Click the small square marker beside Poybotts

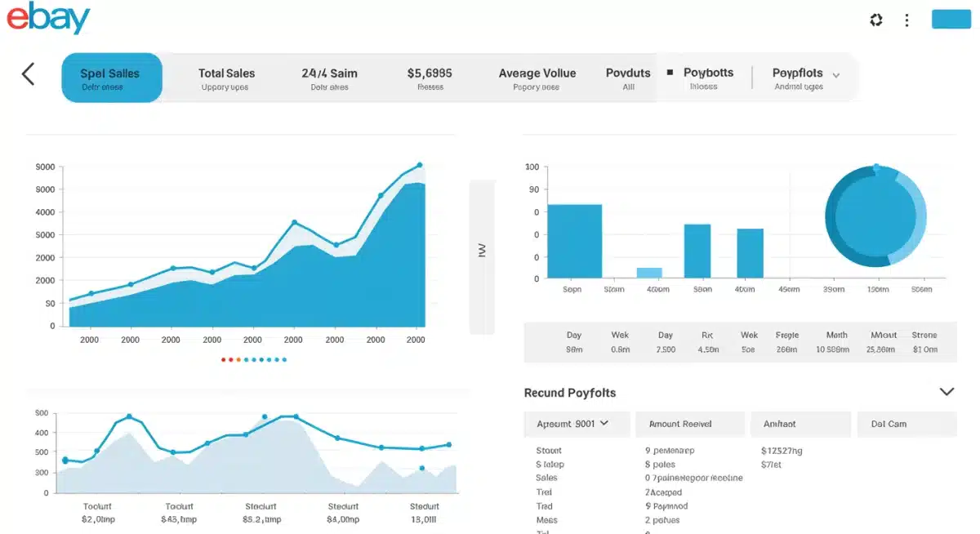pos(671,73)
